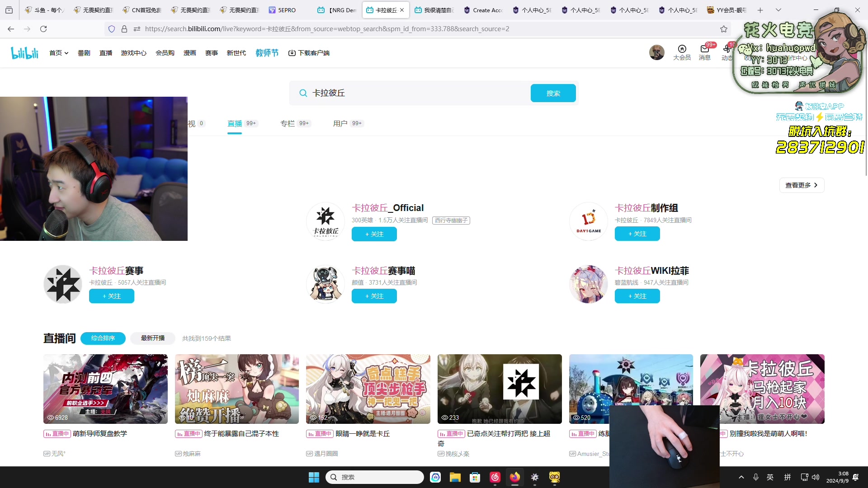The height and width of the screenshot is (488, 868).
Task: Open File Explorer from the taskbar
Action: click(x=455, y=477)
